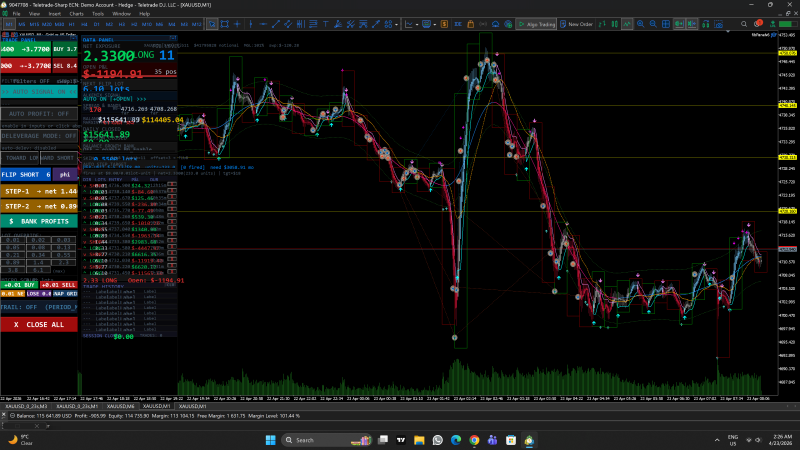Click the zoom out magnifier icon
This screenshot has width=800, height=450.
[653, 24]
